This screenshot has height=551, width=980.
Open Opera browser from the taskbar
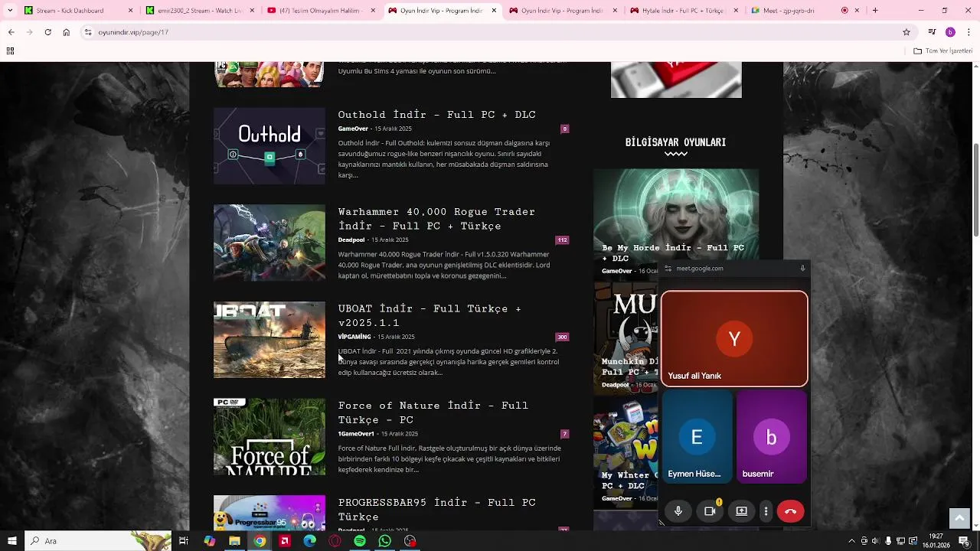pos(335,541)
